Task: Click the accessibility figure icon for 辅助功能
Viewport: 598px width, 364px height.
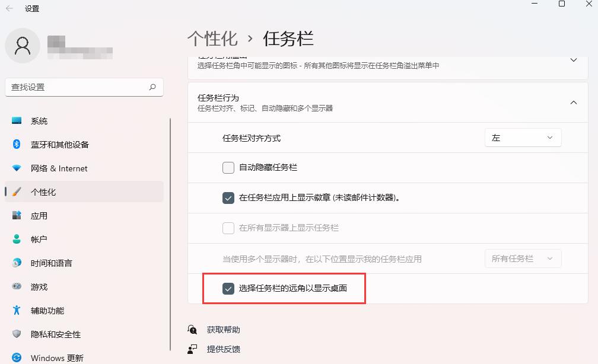Action: pos(17,310)
